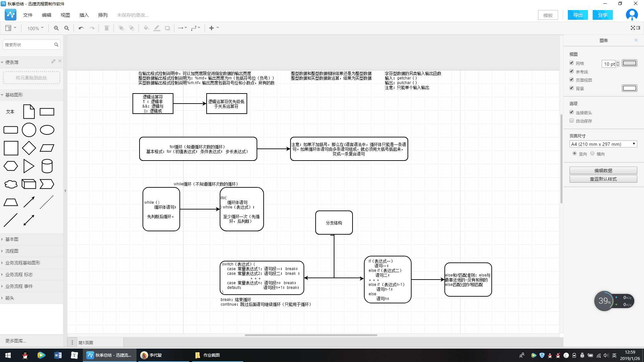Click the fullscreen icon at toolbar right
Screen dimensions: 644x362
633,28
